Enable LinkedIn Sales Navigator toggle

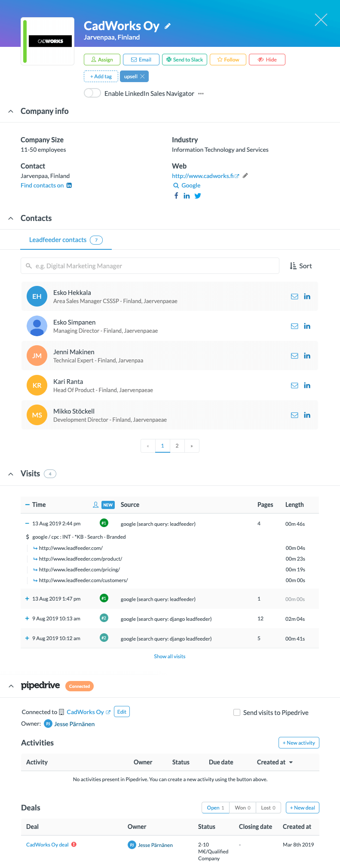click(x=92, y=93)
